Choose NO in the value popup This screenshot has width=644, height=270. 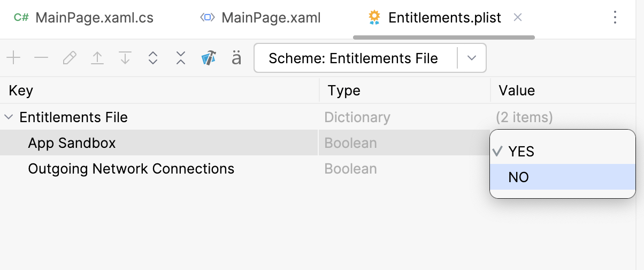519,177
